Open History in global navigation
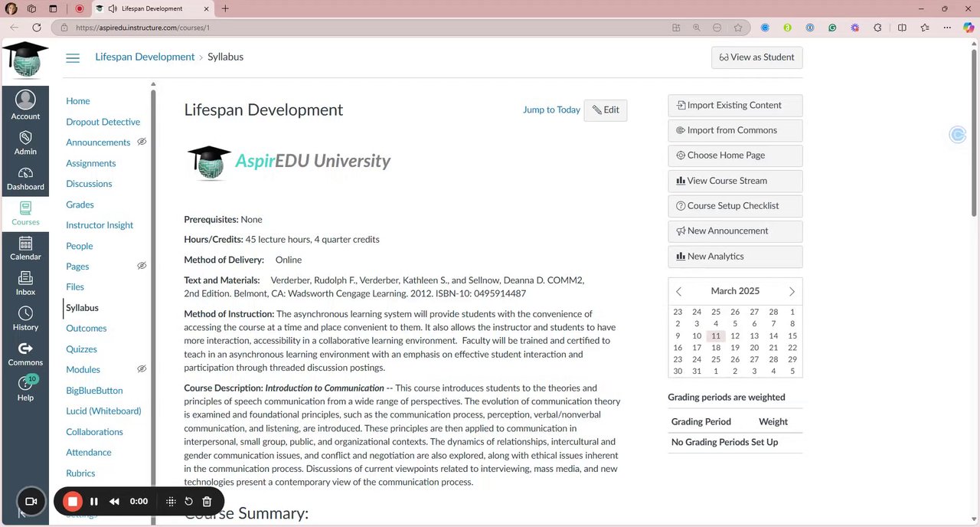Screen dimensions: 980x527 (x=25, y=319)
